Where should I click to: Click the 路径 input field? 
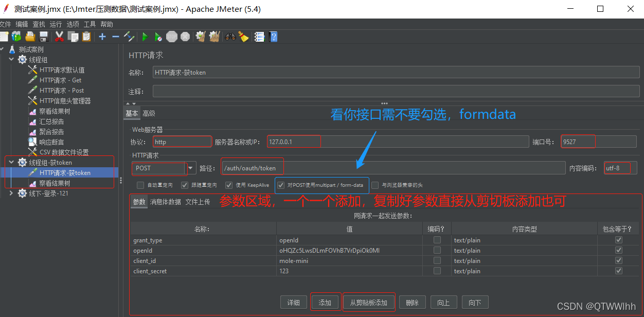point(393,168)
